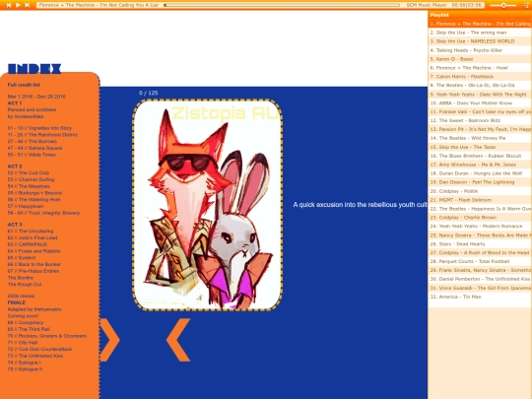Play Coldplay - Politik

(x=480, y=191)
